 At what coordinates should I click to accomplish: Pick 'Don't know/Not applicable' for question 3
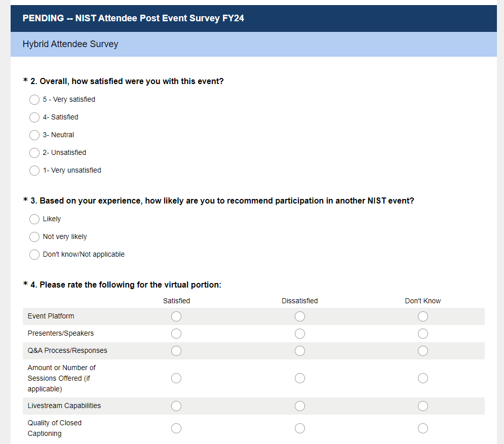(x=34, y=255)
